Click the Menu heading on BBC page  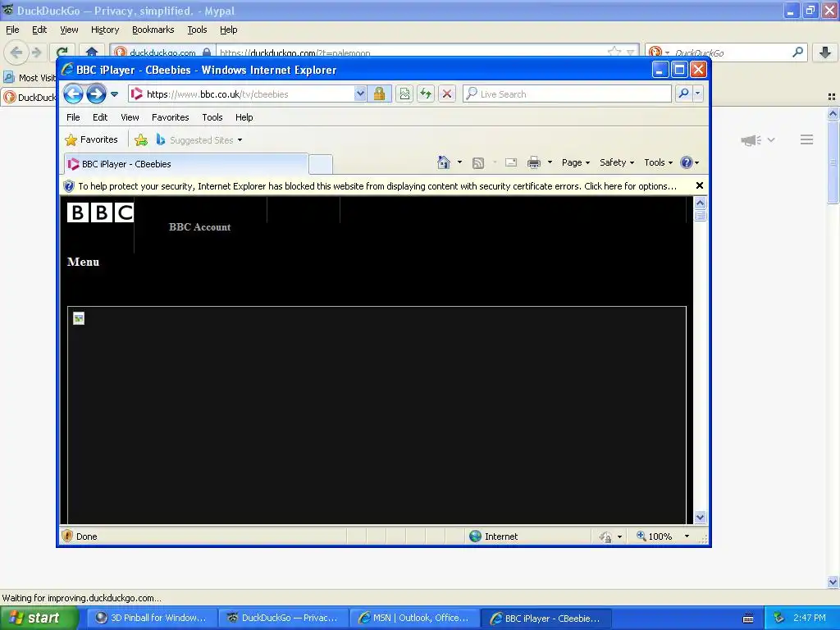(83, 262)
